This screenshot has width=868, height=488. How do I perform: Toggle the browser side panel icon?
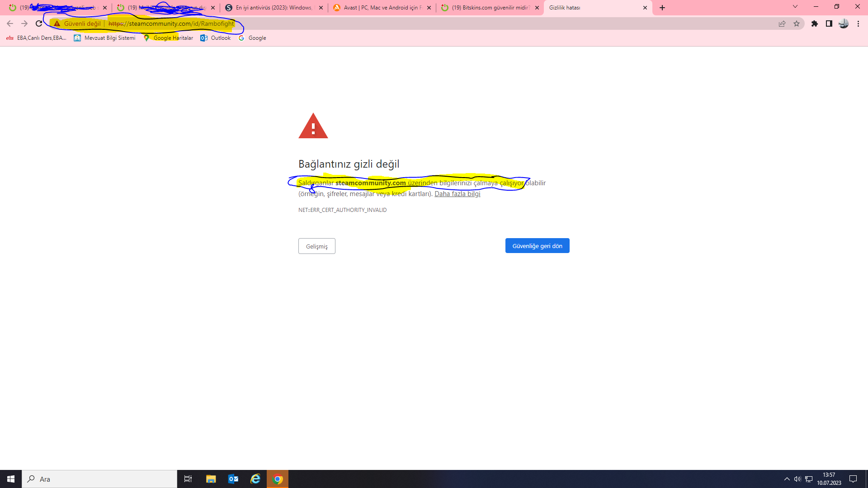pos(829,23)
